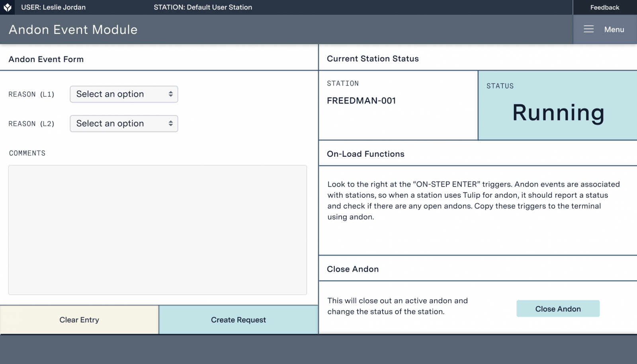Image resolution: width=637 pixels, height=364 pixels.
Task: Click the Menu label in header
Action: click(x=614, y=29)
